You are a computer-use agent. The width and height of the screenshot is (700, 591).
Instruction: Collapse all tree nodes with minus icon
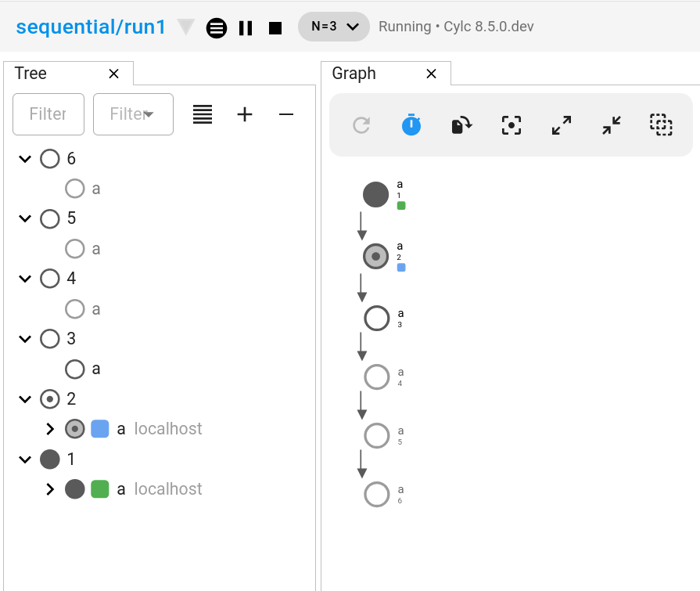286,114
